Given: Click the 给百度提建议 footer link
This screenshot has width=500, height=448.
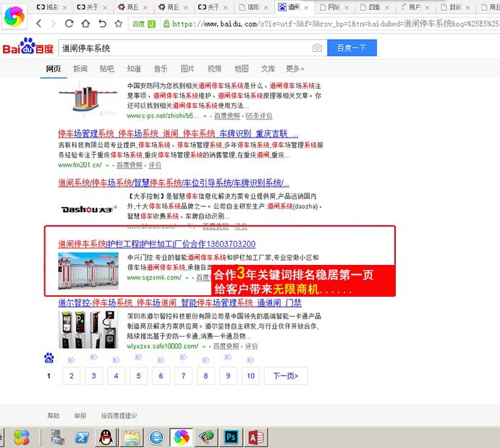Looking at the screenshot, I should pyautogui.click(x=119, y=415).
